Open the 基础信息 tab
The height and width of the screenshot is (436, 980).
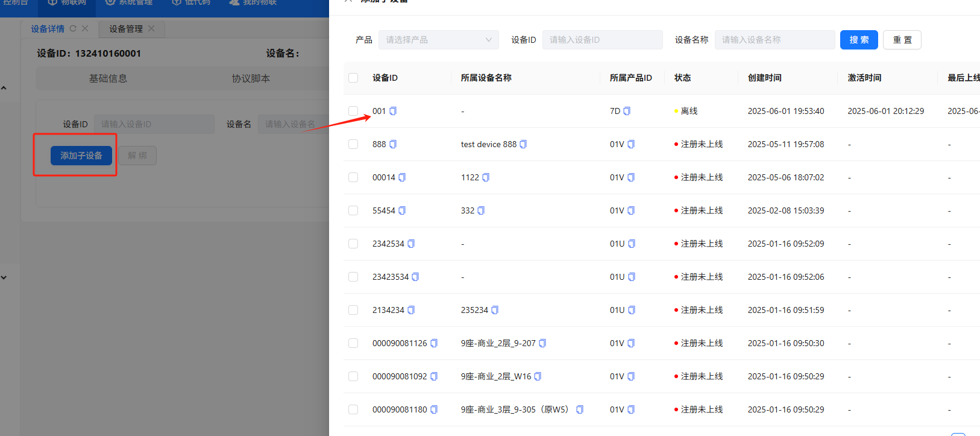108,78
